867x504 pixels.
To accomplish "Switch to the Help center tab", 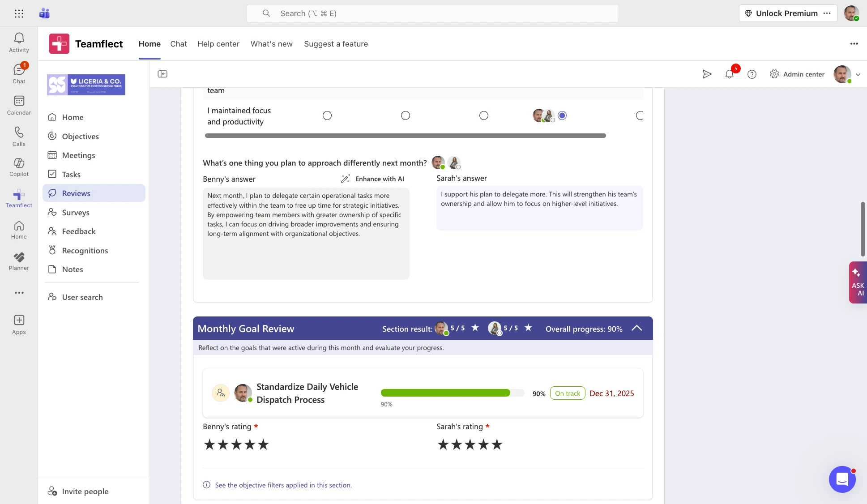I will pyautogui.click(x=218, y=44).
